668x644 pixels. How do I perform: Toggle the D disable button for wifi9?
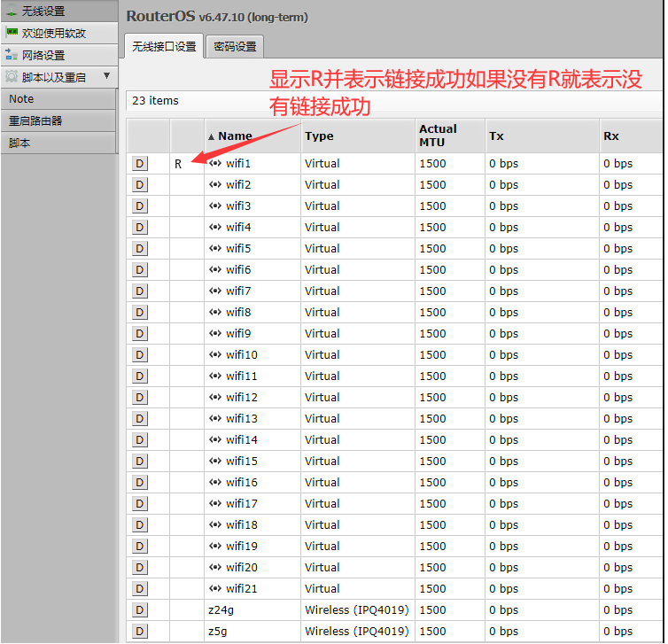pos(140,333)
